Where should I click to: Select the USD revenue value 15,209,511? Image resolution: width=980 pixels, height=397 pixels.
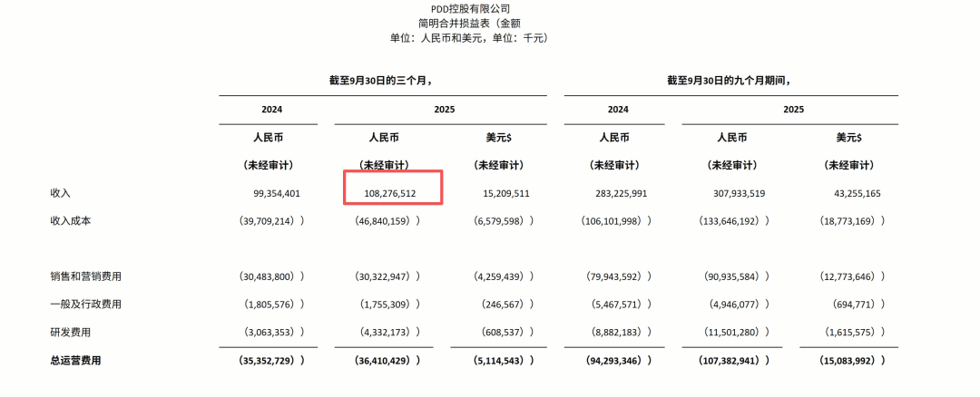498,193
